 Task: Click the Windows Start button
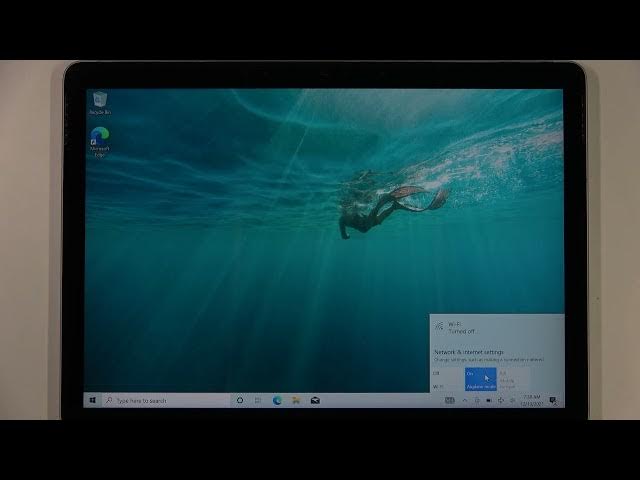coord(93,400)
